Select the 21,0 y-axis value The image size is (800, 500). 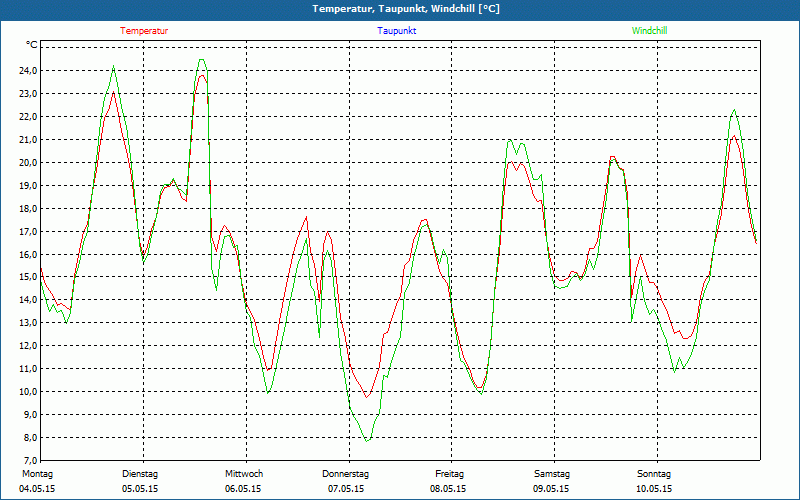coord(28,139)
